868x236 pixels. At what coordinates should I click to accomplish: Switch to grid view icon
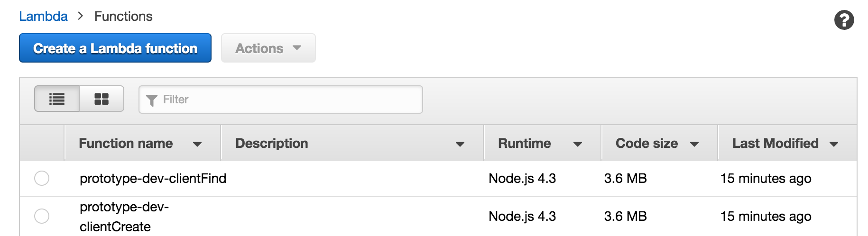[102, 99]
